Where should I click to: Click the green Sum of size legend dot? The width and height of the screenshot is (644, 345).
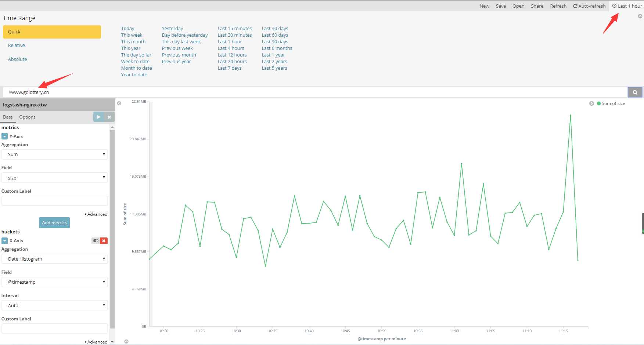(599, 103)
